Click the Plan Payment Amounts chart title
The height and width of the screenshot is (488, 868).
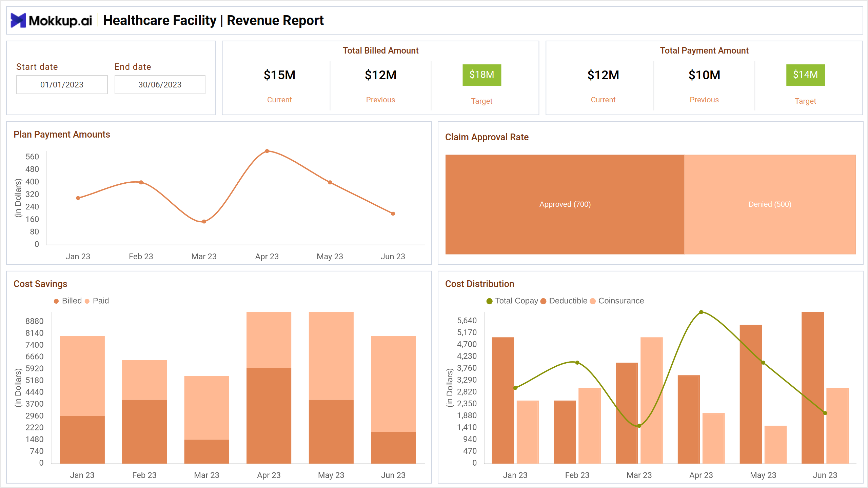62,135
